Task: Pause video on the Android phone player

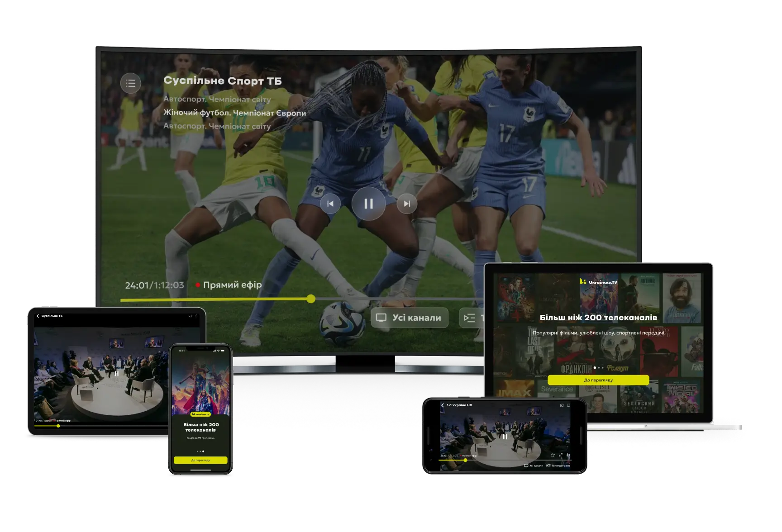Action: [505, 437]
